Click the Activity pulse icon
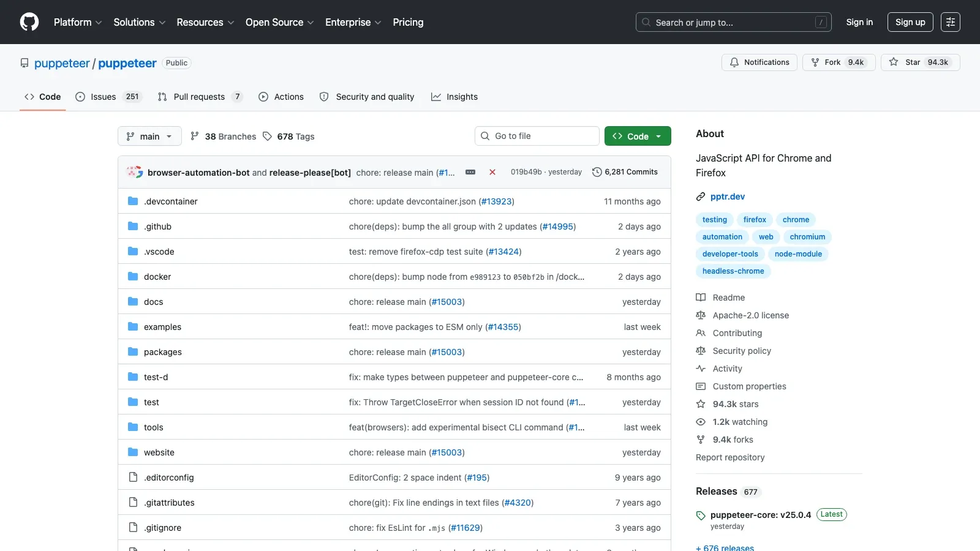980x551 pixels. coord(701,369)
